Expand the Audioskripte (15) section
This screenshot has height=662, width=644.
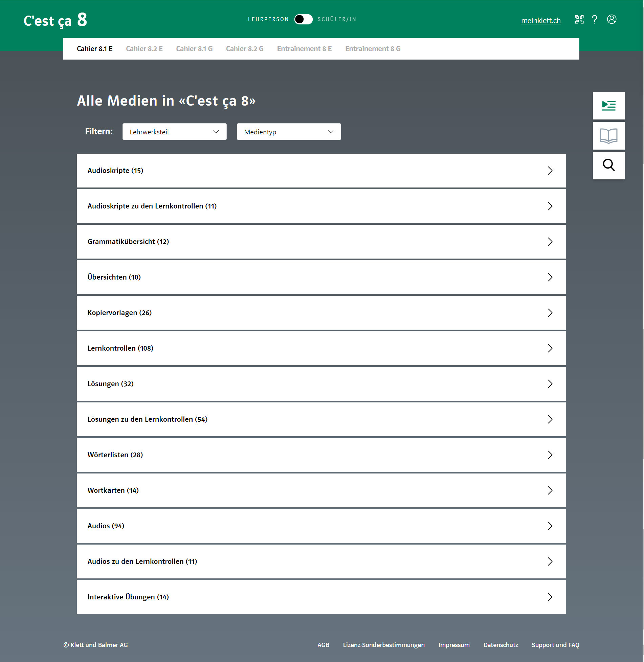[321, 171]
